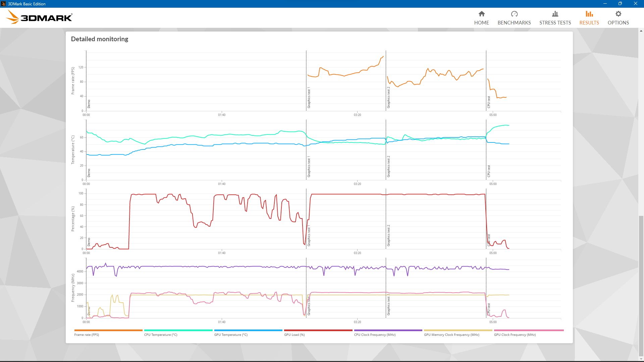The height and width of the screenshot is (362, 644).
Task: Go to the BENCHMARKS tab label
Action: 514,23
